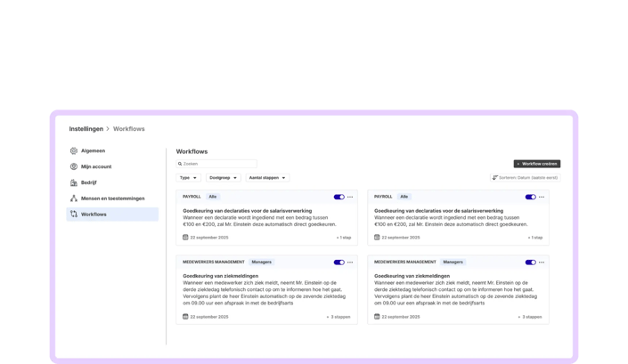This screenshot has height=364, width=628.
Task: Click the Zoeken search field
Action: [x=216, y=164]
